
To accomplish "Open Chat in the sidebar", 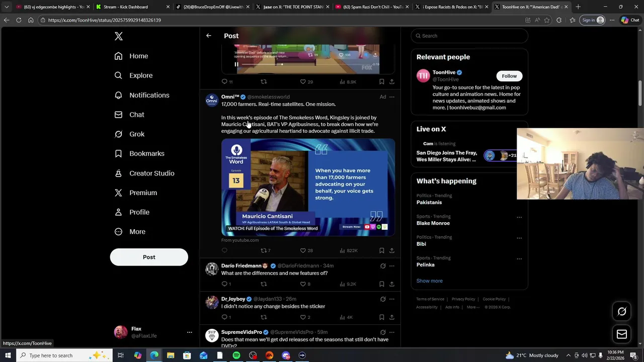I will pos(129,115).
